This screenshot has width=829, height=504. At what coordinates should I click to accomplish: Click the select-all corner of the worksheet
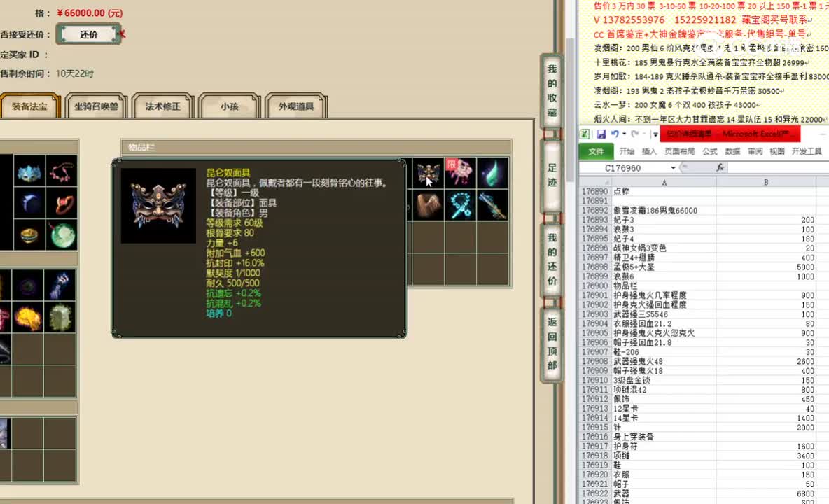point(595,182)
